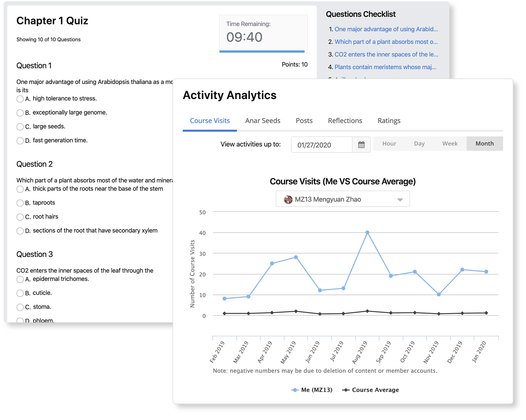526x420 pixels.
Task: Click the Aug 2019 peak data point
Action: [367, 232]
